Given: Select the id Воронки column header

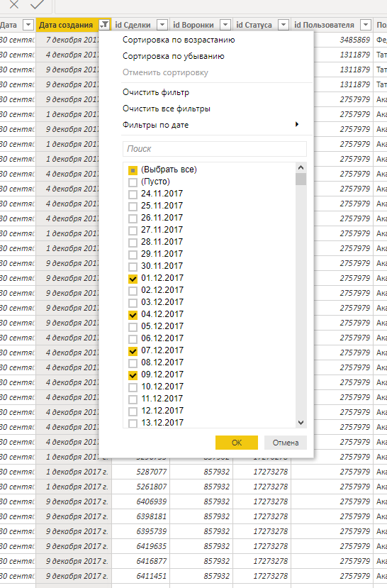Looking at the screenshot, I should pos(193,25).
